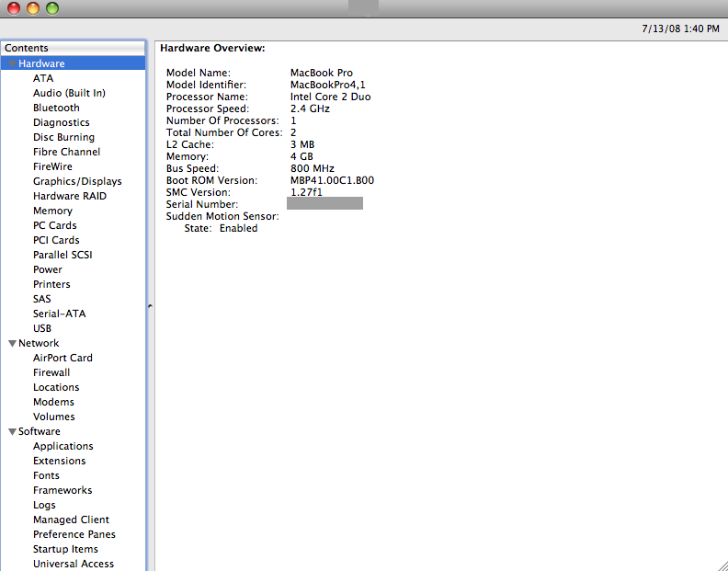Open Audio (Built In) details
The height and width of the screenshot is (571, 728).
point(69,93)
